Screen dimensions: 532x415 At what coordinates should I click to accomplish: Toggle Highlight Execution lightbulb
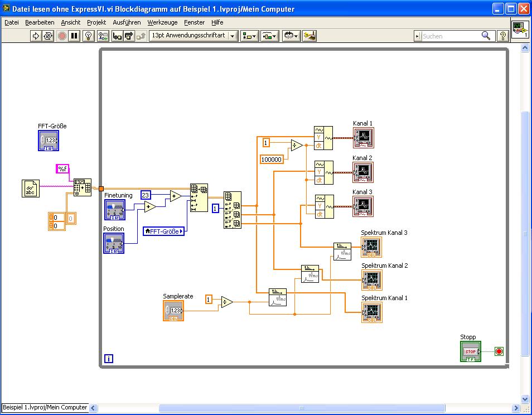89,36
